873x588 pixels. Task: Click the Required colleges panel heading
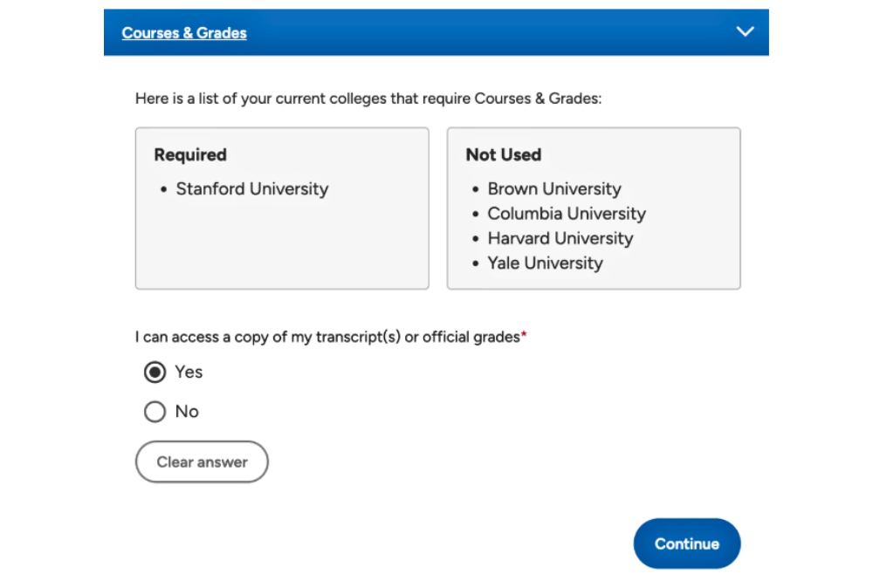[x=189, y=154]
